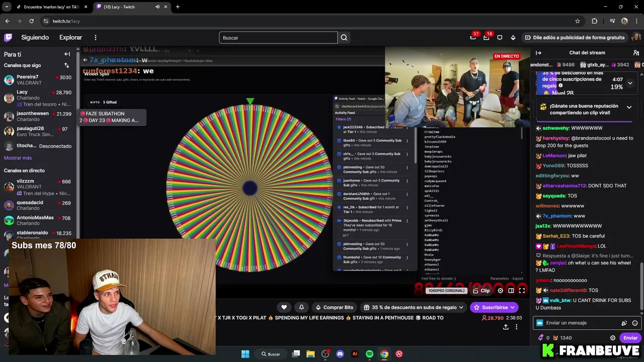The image size is (644, 362).
Task: Open a new browser tab
Action: 178,7
